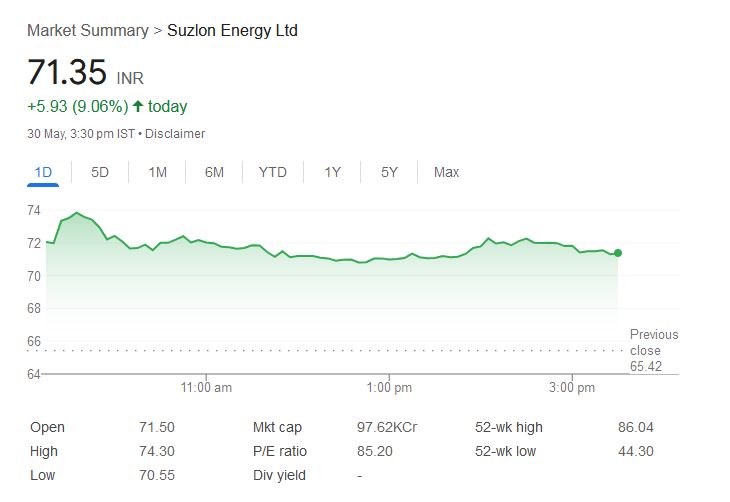Screen dimensions: 730x502
Task: Open the 1M time range tab
Action: (x=157, y=172)
